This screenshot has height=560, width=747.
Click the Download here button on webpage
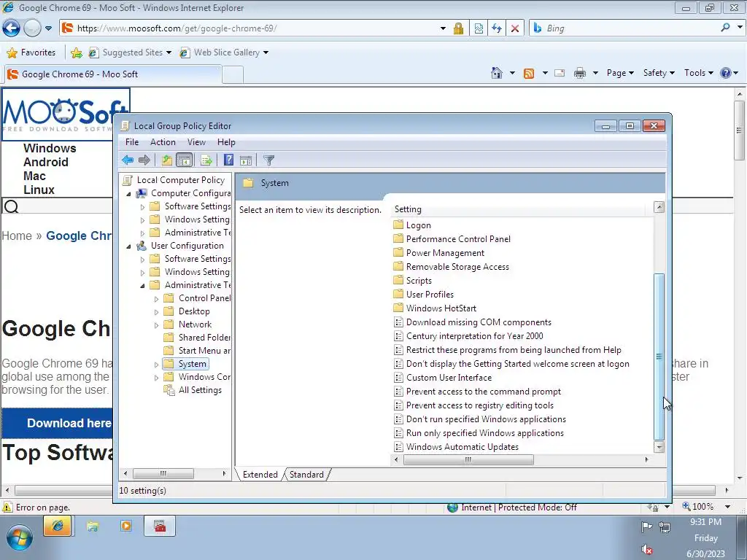(58, 423)
